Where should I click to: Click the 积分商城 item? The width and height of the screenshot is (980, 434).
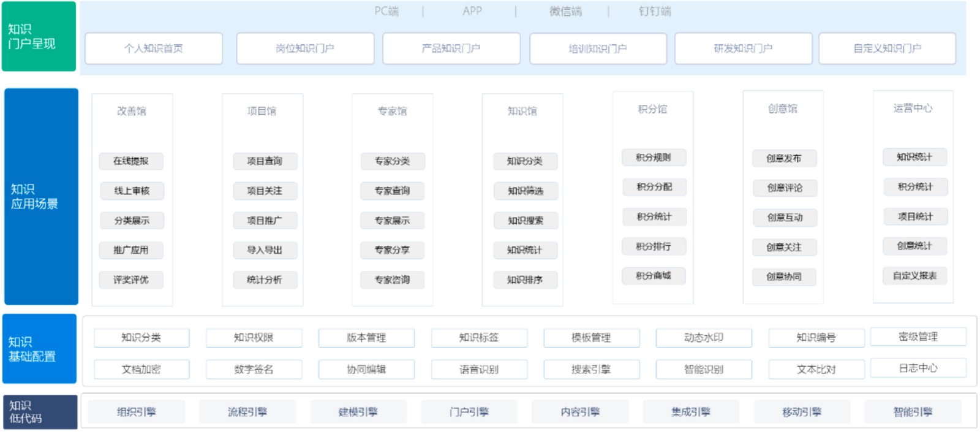point(654,276)
